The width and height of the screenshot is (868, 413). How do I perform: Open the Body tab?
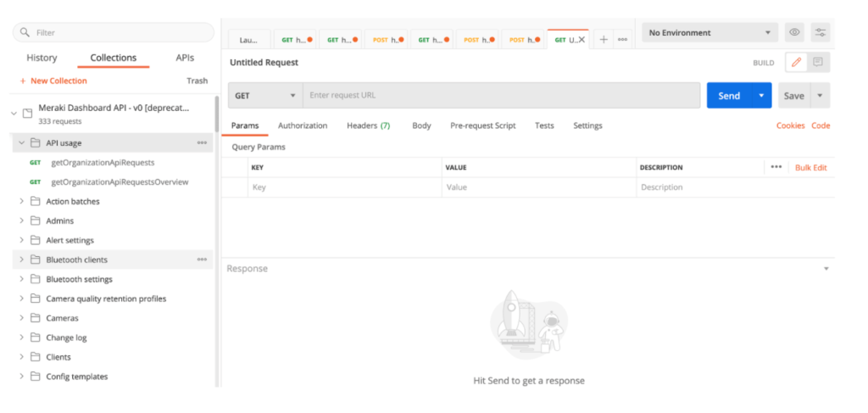[x=421, y=126]
